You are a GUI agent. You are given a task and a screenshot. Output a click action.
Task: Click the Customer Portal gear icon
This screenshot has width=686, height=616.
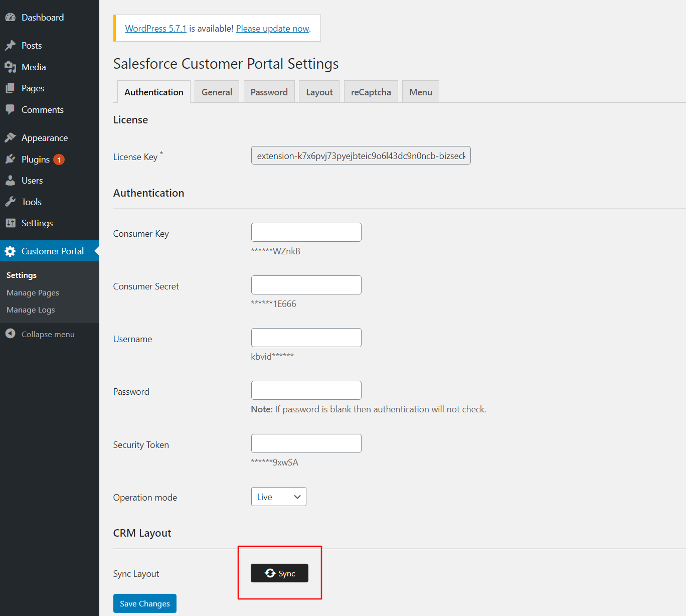10,251
